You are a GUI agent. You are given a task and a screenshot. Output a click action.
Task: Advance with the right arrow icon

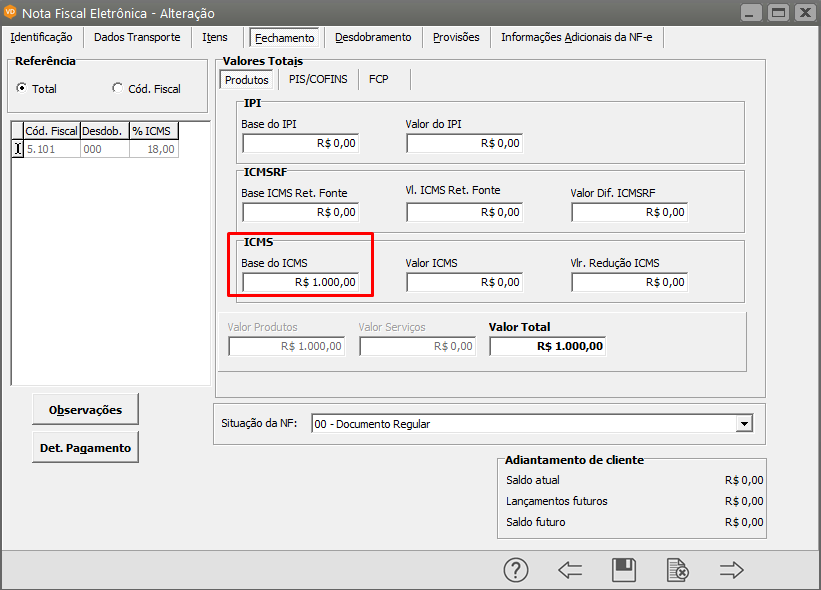point(732,570)
